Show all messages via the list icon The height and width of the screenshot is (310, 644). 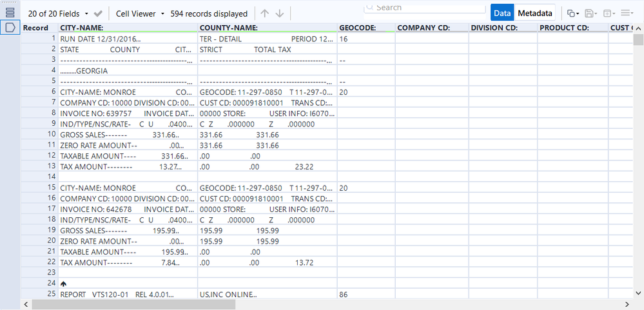coord(10,12)
